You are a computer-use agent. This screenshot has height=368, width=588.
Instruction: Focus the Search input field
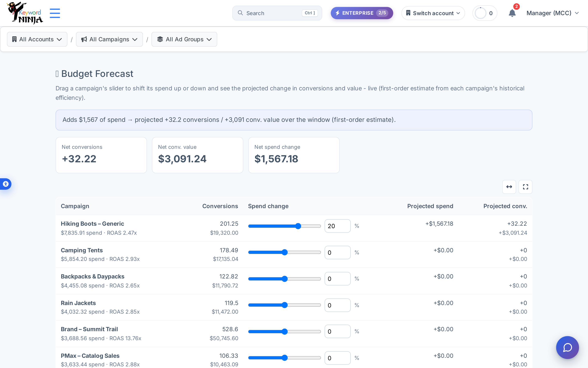coord(277,13)
